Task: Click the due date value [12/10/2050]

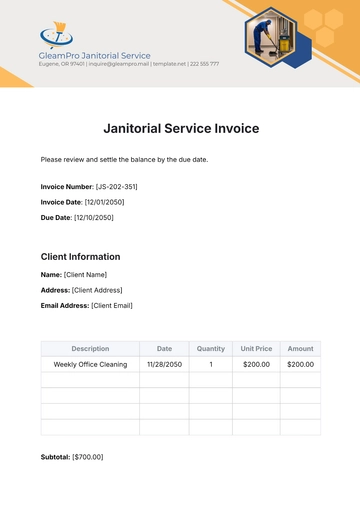Action: click(94, 218)
